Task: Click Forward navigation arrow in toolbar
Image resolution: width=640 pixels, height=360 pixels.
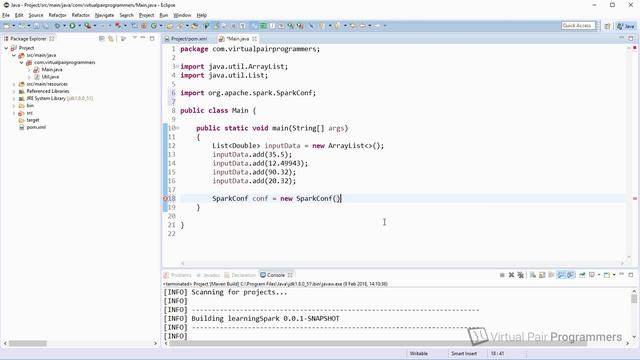Action: click(378, 26)
